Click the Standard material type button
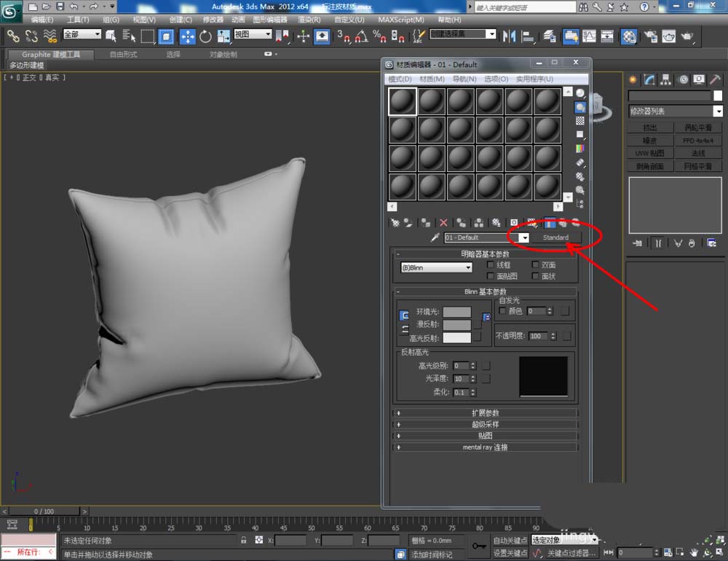 (x=555, y=238)
